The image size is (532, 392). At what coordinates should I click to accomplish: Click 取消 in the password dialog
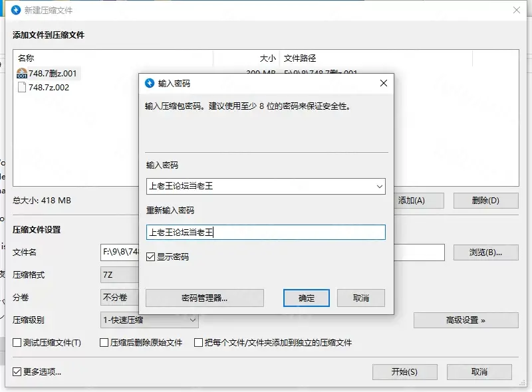361,298
